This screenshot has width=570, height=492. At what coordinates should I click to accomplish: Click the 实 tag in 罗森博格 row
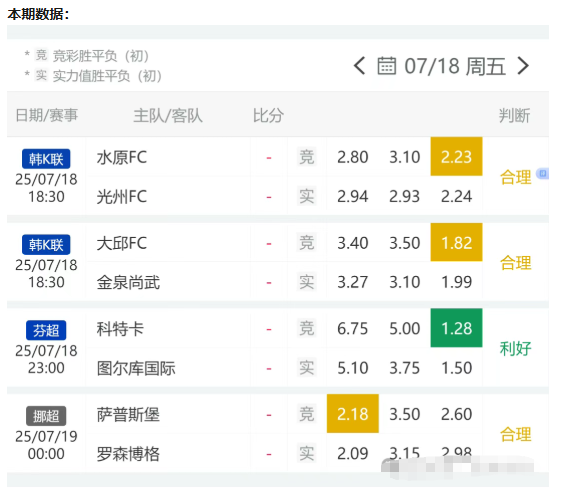(306, 453)
